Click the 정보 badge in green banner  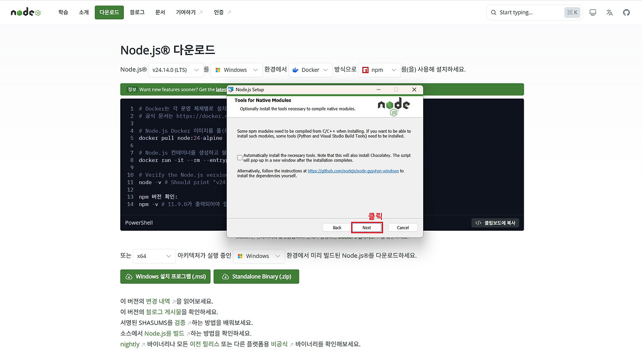click(132, 90)
